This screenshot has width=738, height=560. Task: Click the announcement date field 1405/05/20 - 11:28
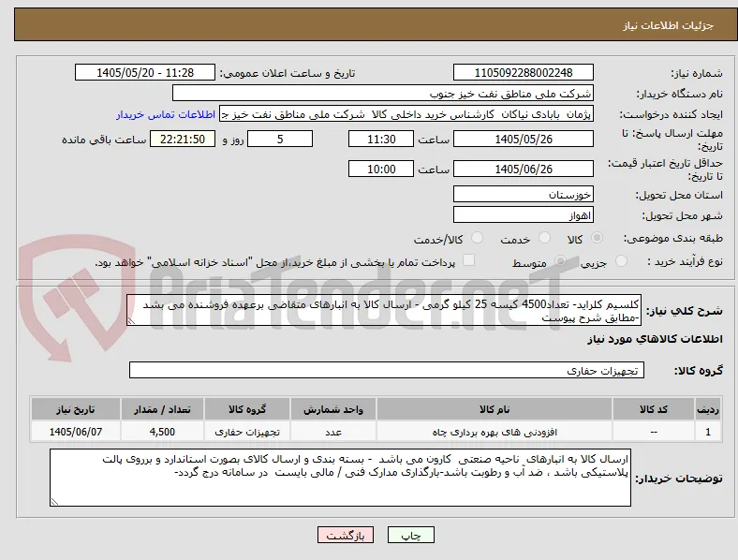pos(145,72)
